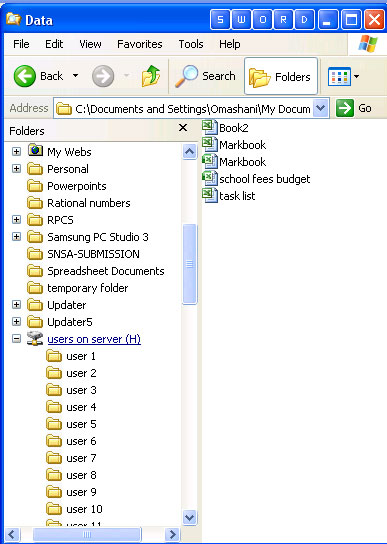387x544 pixels.
Task: Toggle the Folders pane button
Action: coord(281,76)
